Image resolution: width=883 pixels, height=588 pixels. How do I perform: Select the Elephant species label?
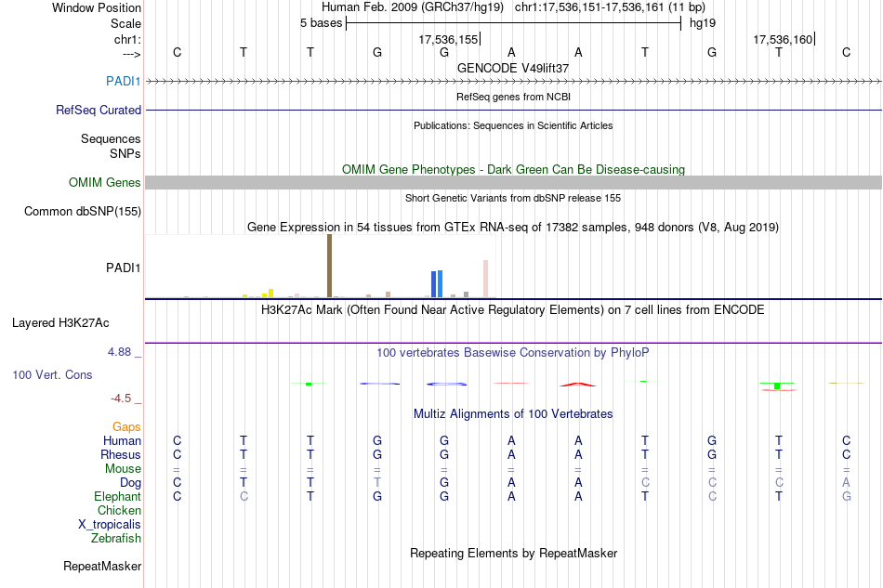117,496
